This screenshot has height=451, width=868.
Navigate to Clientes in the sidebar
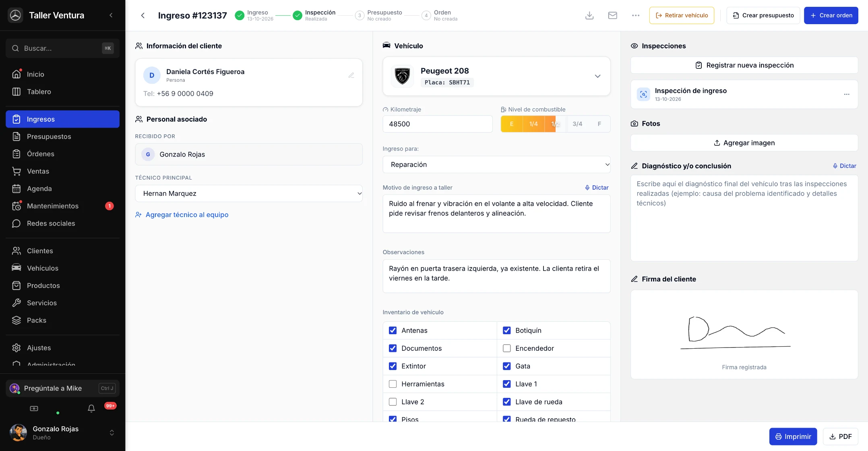(x=62, y=251)
